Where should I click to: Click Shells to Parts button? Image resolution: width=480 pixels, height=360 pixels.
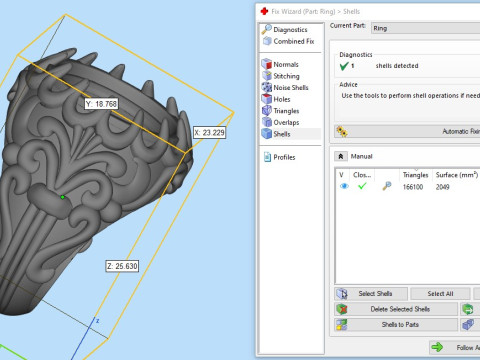[x=396, y=324]
